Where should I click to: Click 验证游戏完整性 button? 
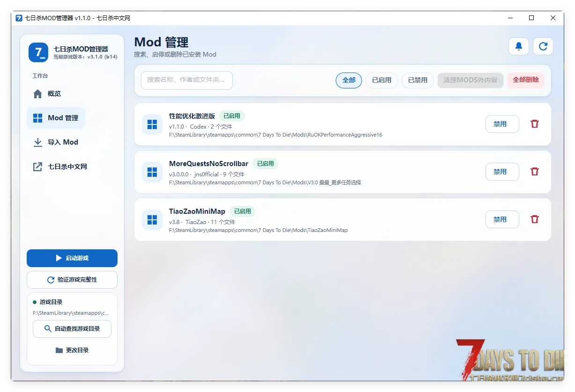pyautogui.click(x=72, y=280)
